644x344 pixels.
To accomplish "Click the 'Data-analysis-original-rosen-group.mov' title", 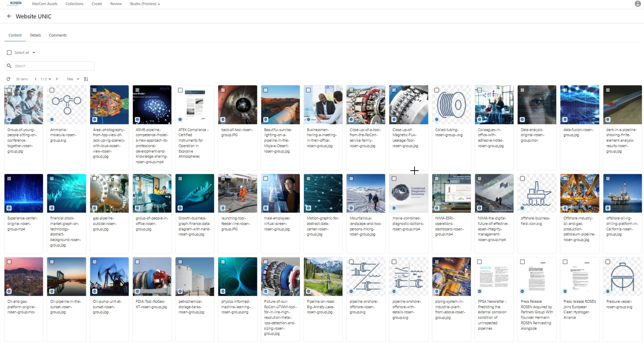I will 533,135.
